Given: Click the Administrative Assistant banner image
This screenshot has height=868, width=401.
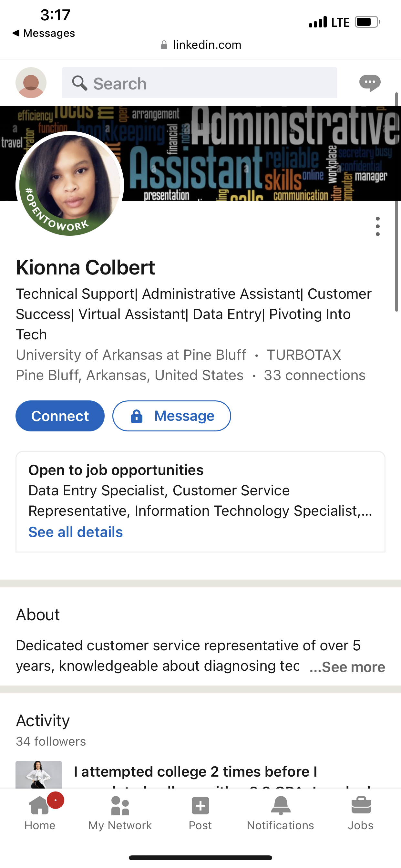Looking at the screenshot, I should (263, 153).
